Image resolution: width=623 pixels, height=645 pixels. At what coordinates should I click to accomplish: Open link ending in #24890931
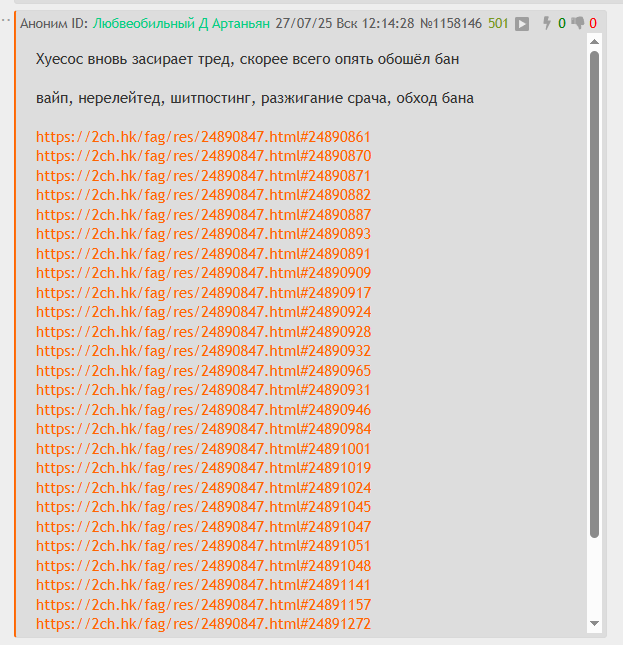click(203, 390)
